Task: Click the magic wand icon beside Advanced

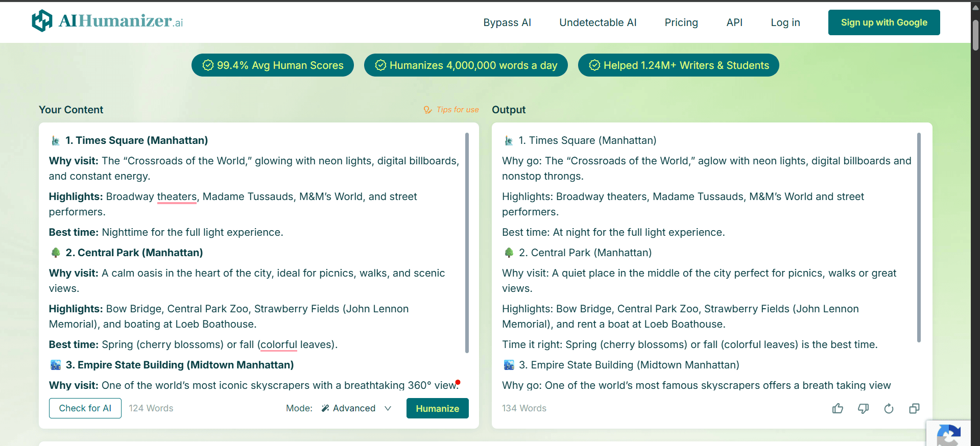Action: coord(325,408)
